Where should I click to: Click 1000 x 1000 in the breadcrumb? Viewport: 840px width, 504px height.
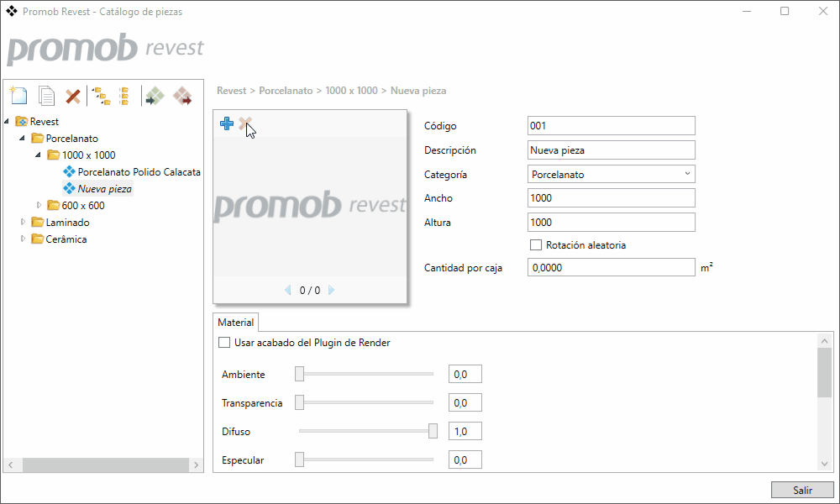click(x=351, y=91)
